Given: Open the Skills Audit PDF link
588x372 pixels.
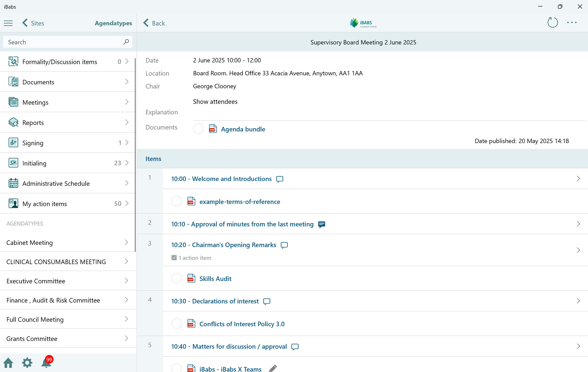Looking at the screenshot, I should [x=215, y=279].
